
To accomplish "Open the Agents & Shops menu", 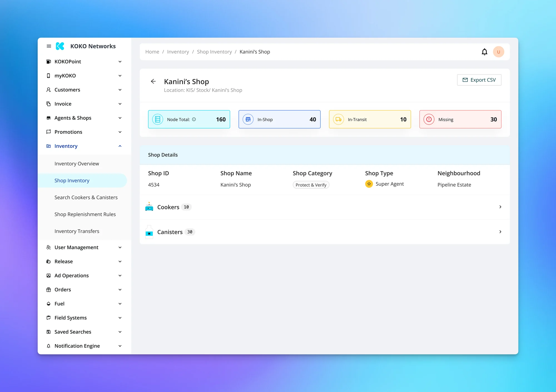I will click(84, 118).
